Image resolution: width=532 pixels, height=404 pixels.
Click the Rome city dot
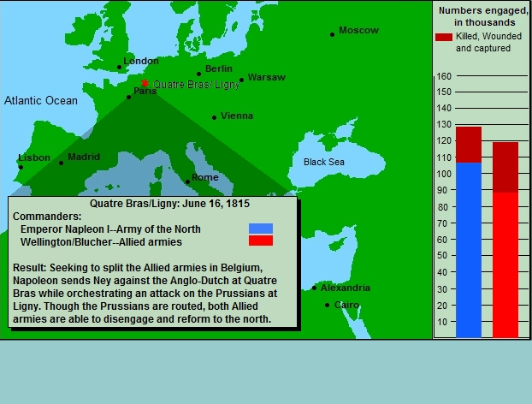pyautogui.click(x=187, y=182)
